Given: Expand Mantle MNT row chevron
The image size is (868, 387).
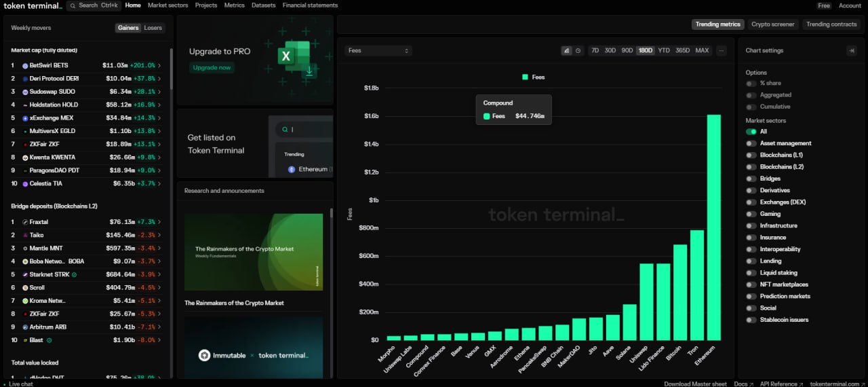Looking at the screenshot, I should [x=159, y=248].
